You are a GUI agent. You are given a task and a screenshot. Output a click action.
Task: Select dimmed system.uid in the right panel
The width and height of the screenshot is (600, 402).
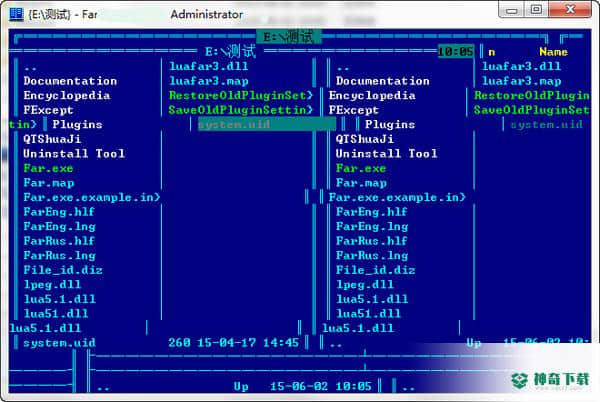(546, 125)
